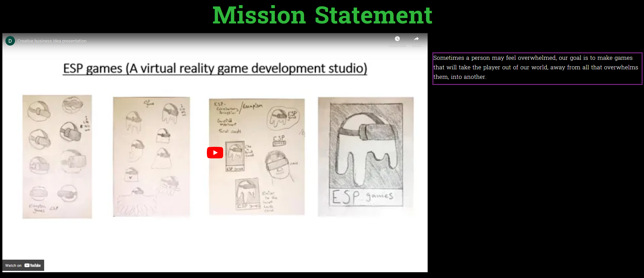Click the first sketch page of VR headset drawings
The width and height of the screenshot is (644, 278).
coord(57,157)
